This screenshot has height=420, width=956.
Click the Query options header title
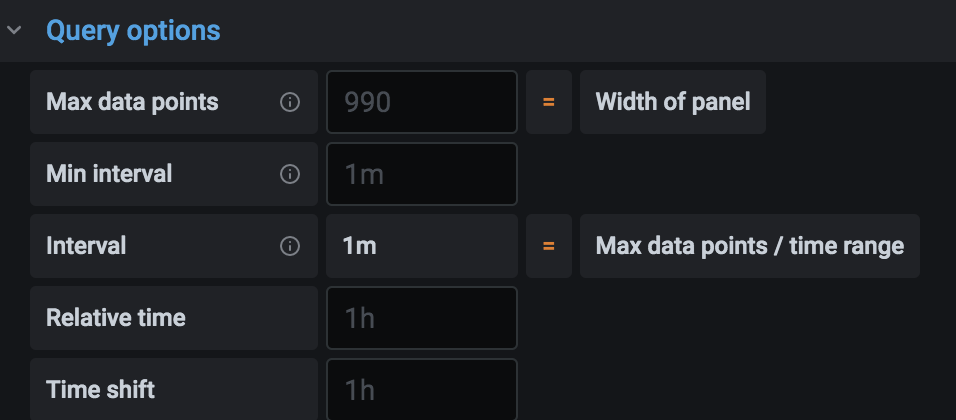(x=133, y=31)
